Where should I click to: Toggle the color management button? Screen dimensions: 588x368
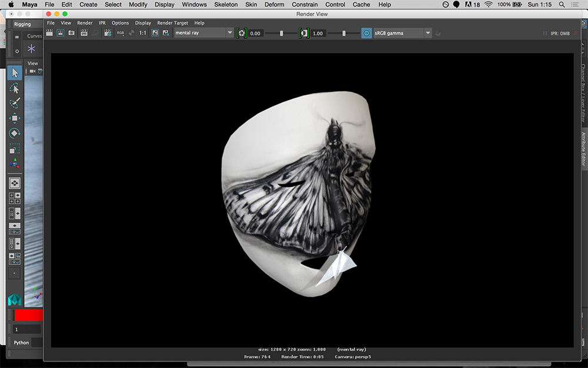[366, 34]
